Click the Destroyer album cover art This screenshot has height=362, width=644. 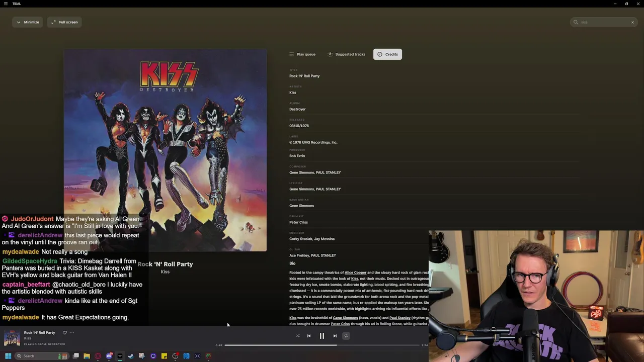(165, 150)
